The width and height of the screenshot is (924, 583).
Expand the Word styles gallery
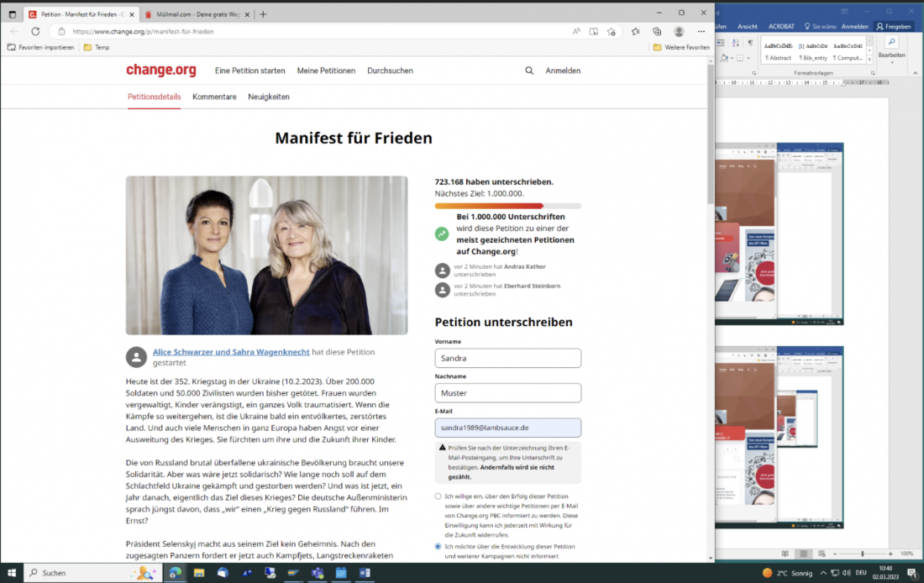(870, 62)
